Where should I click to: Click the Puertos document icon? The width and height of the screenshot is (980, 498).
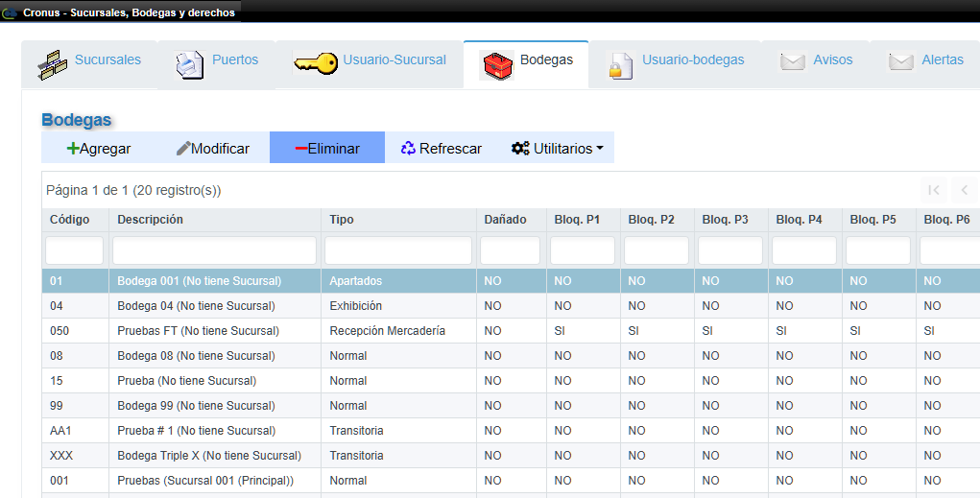189,64
